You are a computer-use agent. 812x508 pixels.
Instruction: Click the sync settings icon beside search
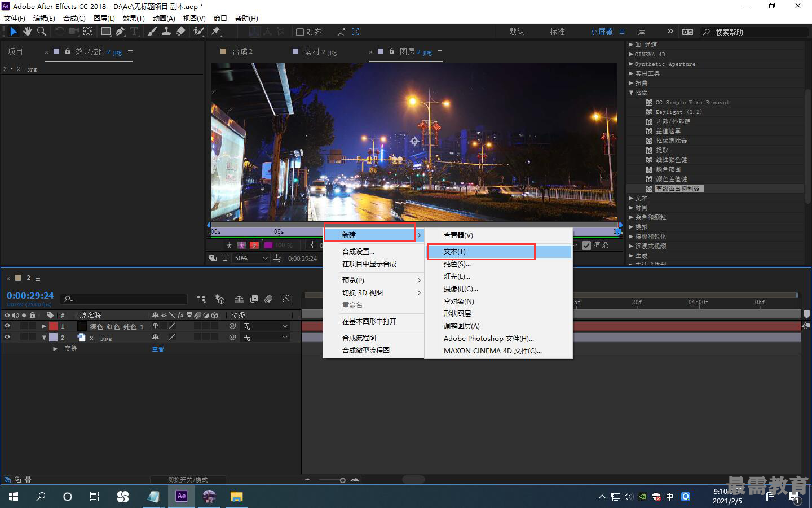687,32
